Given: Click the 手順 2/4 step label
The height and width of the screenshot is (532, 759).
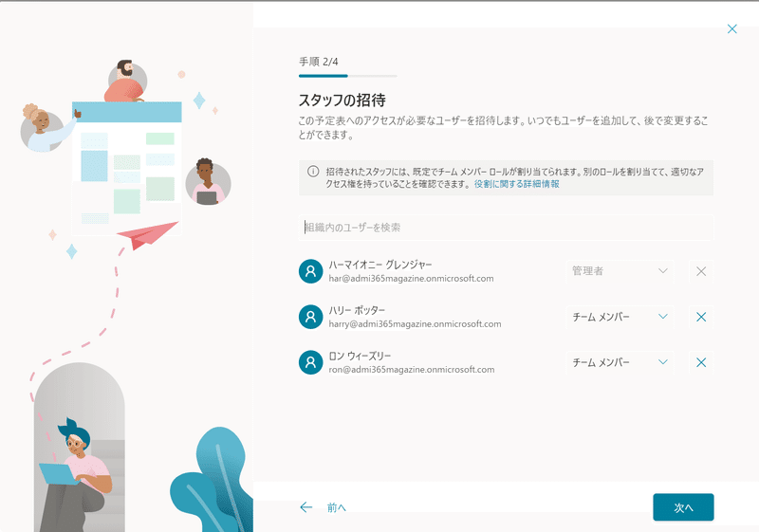Looking at the screenshot, I should pos(318,62).
